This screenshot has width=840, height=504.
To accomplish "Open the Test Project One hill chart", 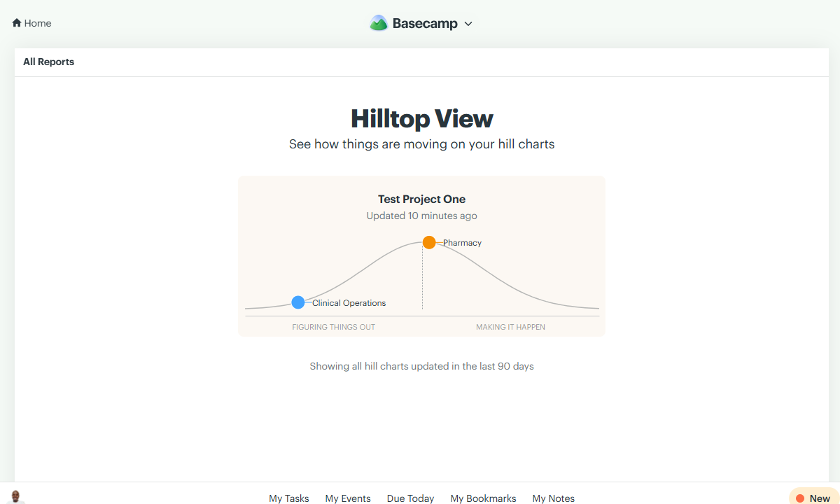I will pos(421,256).
